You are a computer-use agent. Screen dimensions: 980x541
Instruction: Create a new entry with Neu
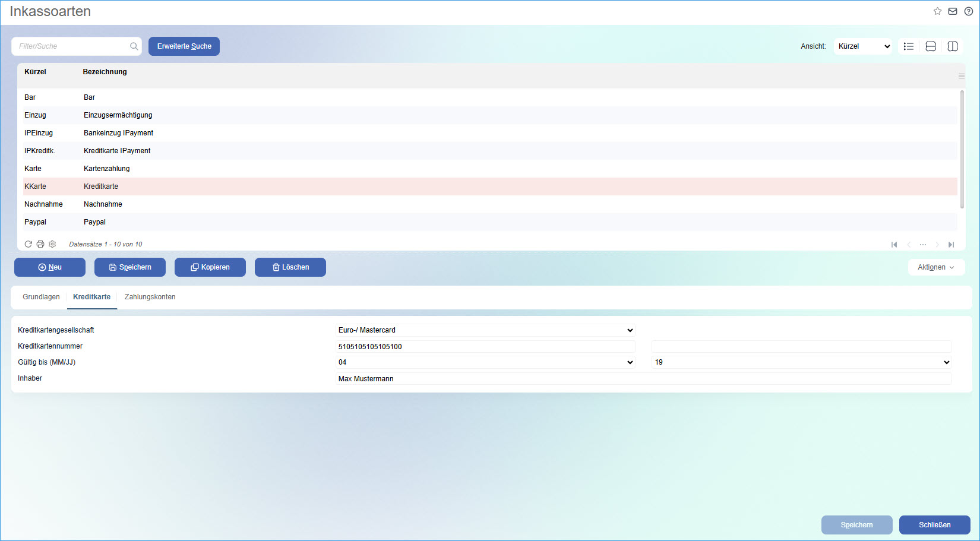pyautogui.click(x=50, y=267)
